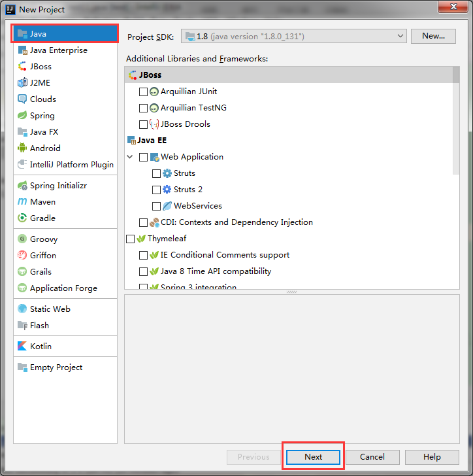Select the Arquillian TestNG label

(x=193, y=108)
